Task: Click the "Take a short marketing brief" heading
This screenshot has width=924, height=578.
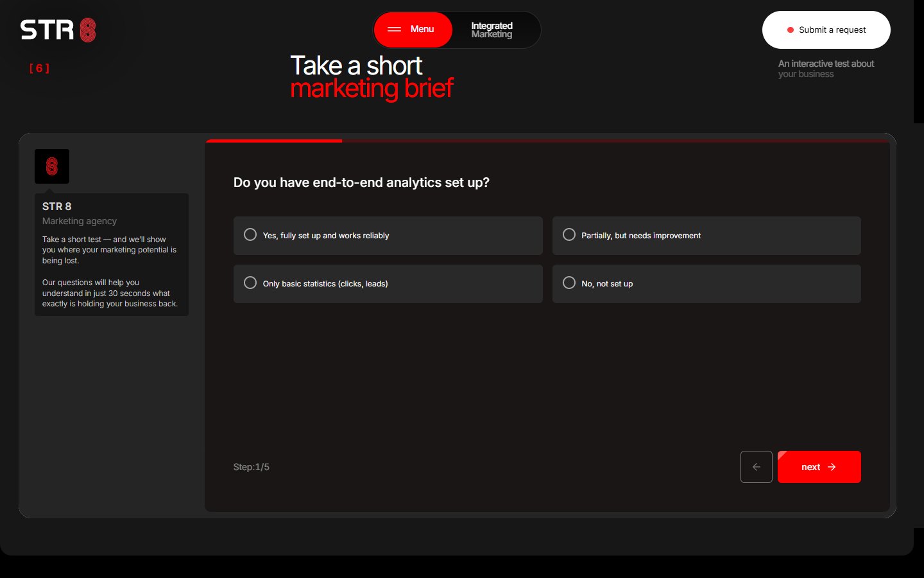Action: coord(372,77)
